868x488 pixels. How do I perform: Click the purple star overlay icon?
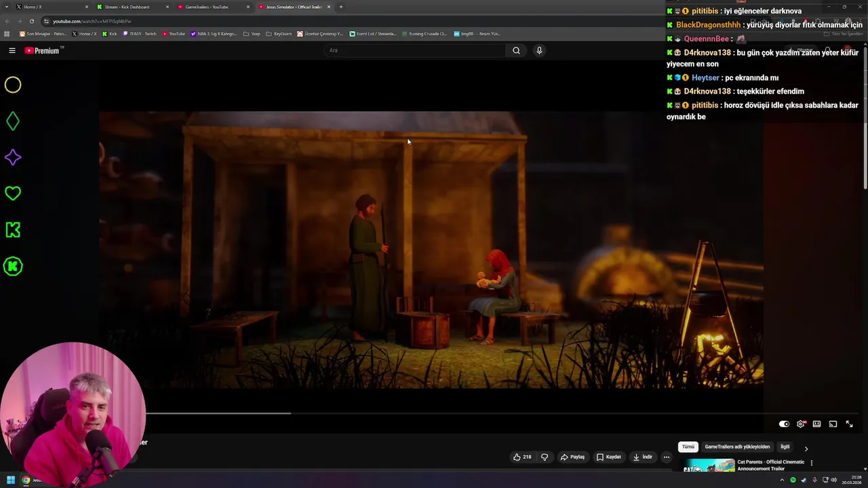pos(13,157)
